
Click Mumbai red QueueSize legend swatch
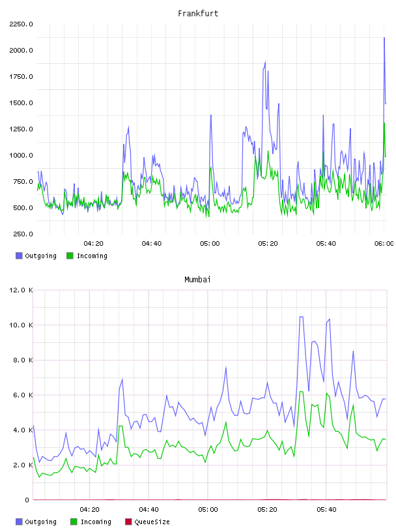tap(128, 522)
